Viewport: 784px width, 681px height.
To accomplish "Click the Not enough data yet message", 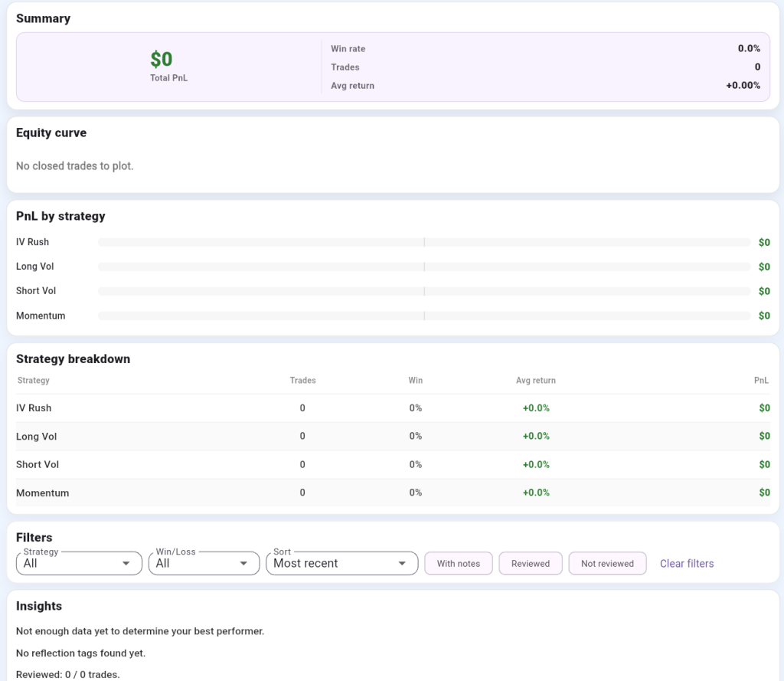I will pos(140,631).
